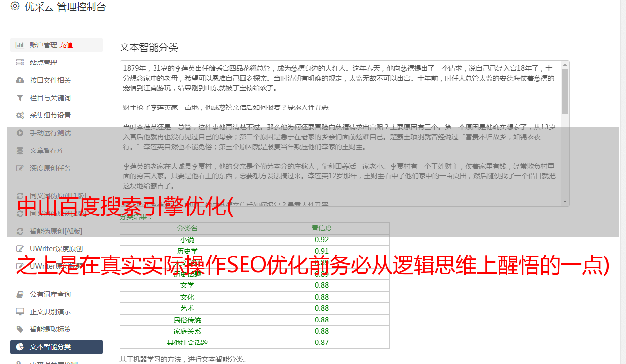This screenshot has width=626, height=364.
Task: Click the tag icon for 智能提取标签
Action: 20,329
